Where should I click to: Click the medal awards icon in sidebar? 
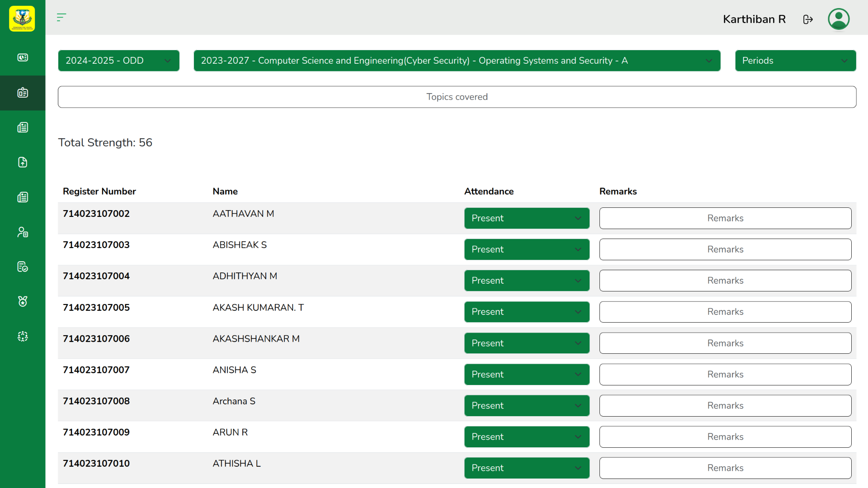[23, 301]
